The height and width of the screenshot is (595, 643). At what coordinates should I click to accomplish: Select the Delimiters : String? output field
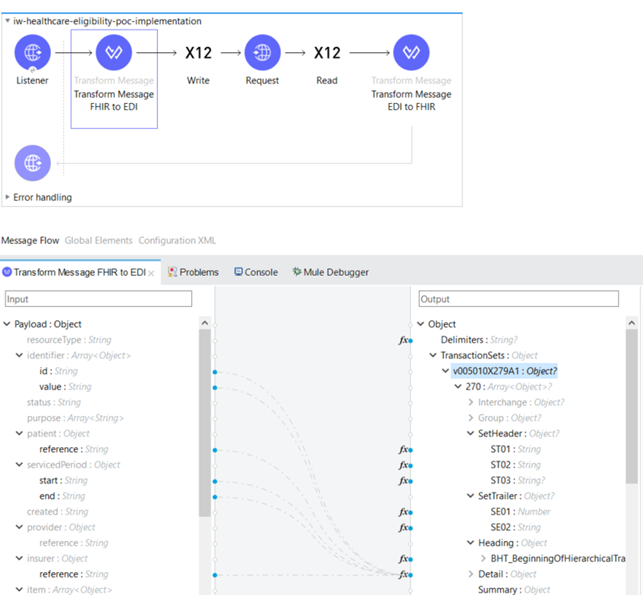point(479,340)
